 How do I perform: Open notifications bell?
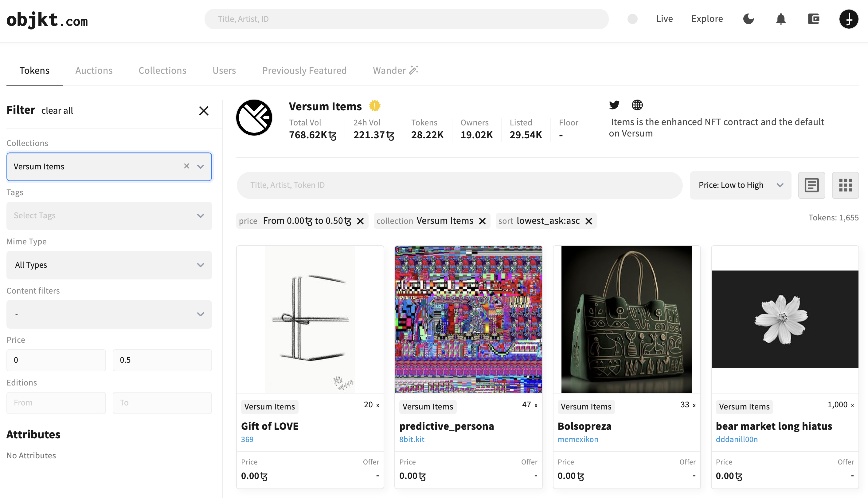(x=780, y=19)
